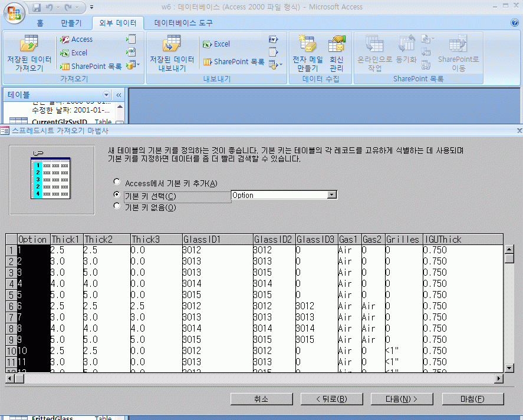
Task: Click the Excel export icon
Action: tap(207, 44)
